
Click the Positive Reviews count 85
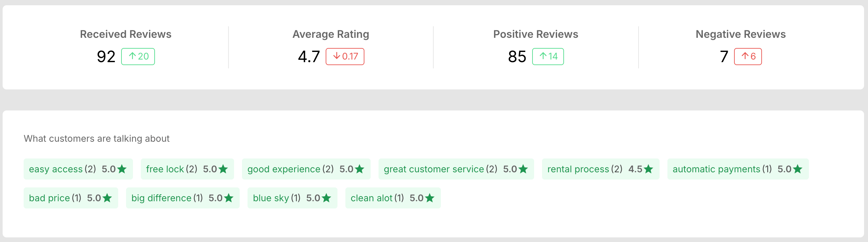[x=517, y=56]
